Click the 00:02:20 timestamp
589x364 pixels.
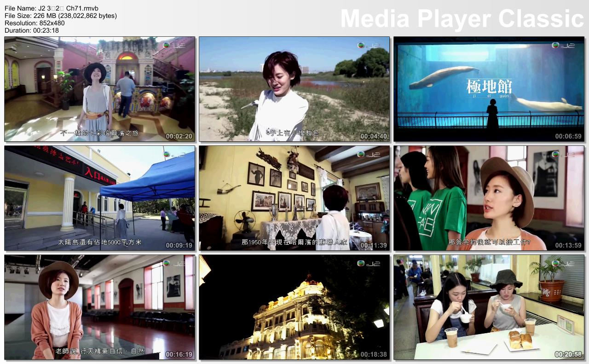tap(179, 136)
